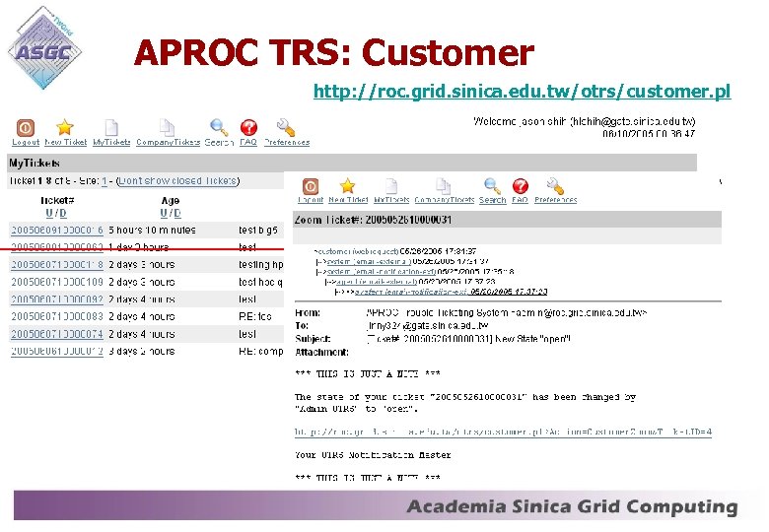Open ticket number ending 092
Screen dimensions: 769x532
click(x=57, y=299)
